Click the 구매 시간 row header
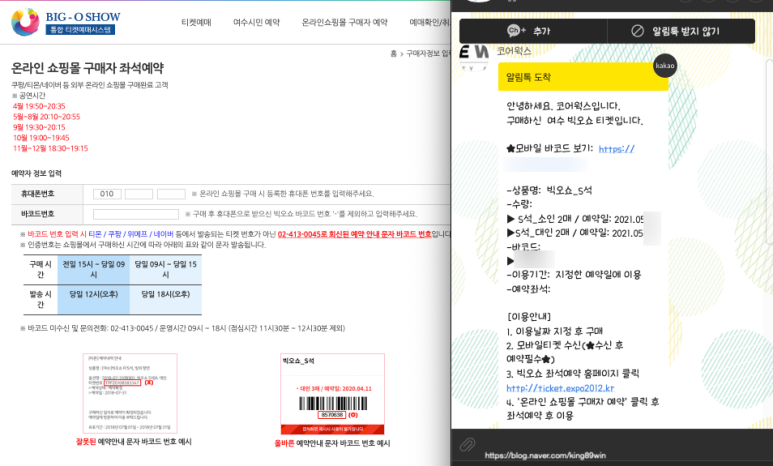 40,269
